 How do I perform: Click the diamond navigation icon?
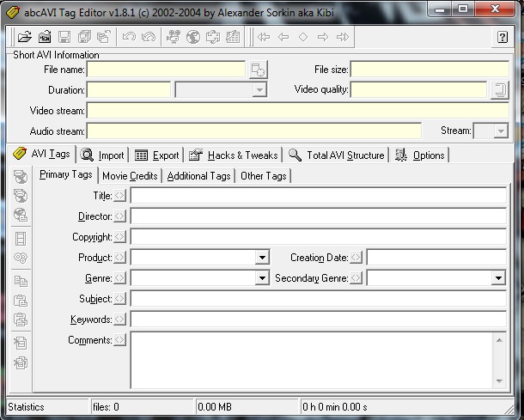[x=303, y=37]
